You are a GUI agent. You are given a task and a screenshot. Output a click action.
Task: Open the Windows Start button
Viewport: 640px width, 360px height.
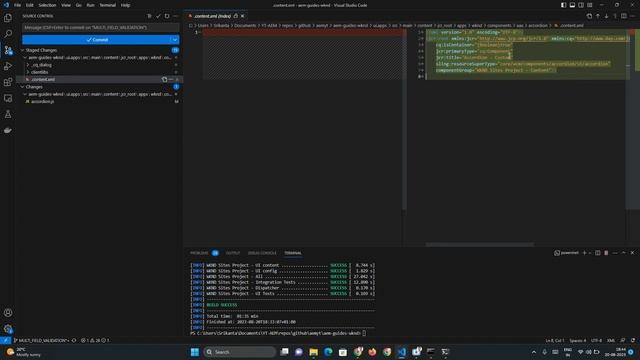coord(195,352)
